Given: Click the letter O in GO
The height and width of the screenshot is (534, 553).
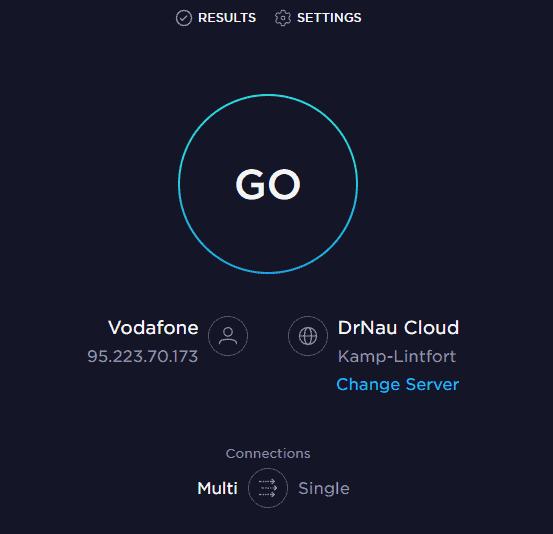Looking at the screenshot, I should 284,184.
